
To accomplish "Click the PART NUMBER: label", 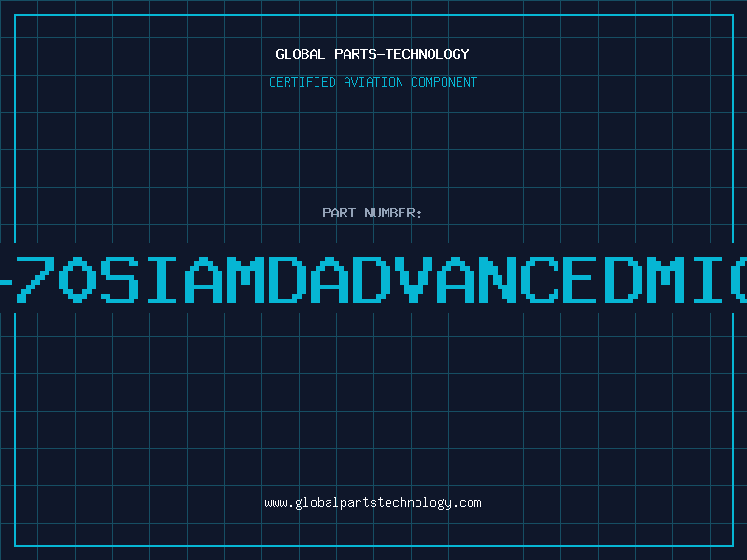I will click(x=372, y=213).
